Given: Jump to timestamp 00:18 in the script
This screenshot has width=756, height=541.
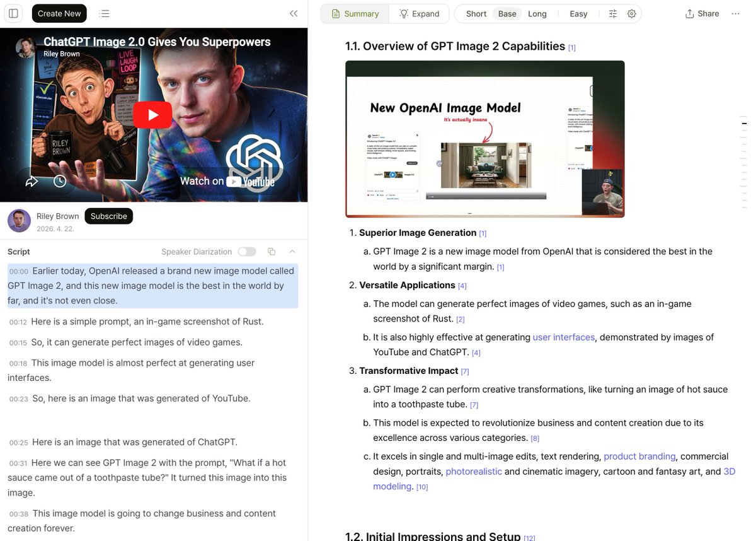Looking at the screenshot, I should (18, 364).
